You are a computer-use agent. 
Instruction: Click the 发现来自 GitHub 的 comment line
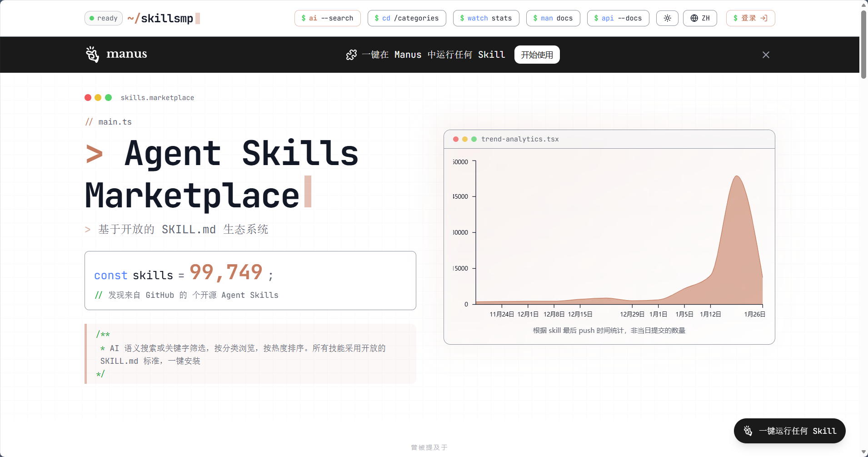coord(187,295)
